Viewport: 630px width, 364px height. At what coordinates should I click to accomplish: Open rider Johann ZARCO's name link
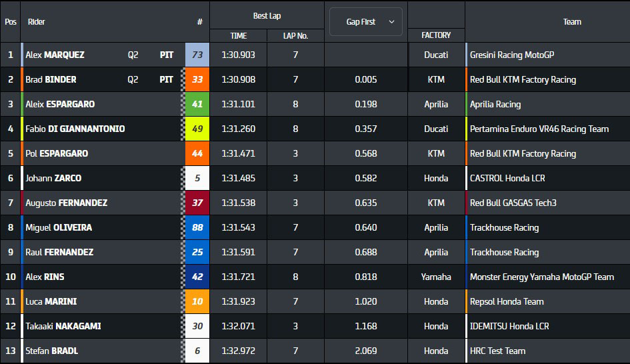(x=53, y=178)
